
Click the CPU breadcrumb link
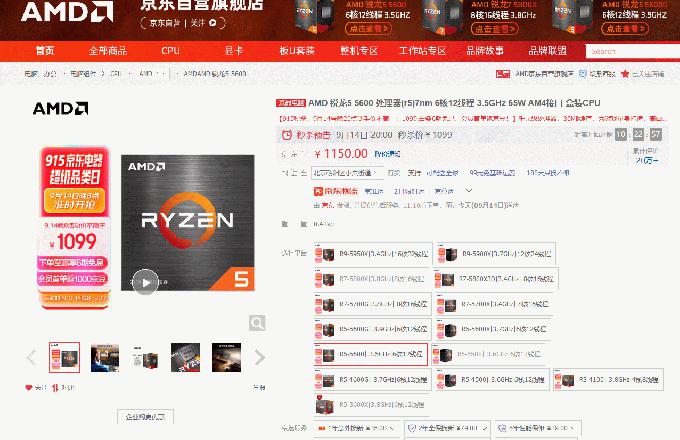coord(116,74)
